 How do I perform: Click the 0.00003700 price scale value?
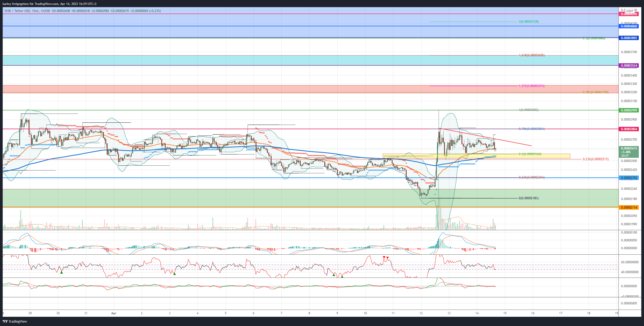(629, 52)
